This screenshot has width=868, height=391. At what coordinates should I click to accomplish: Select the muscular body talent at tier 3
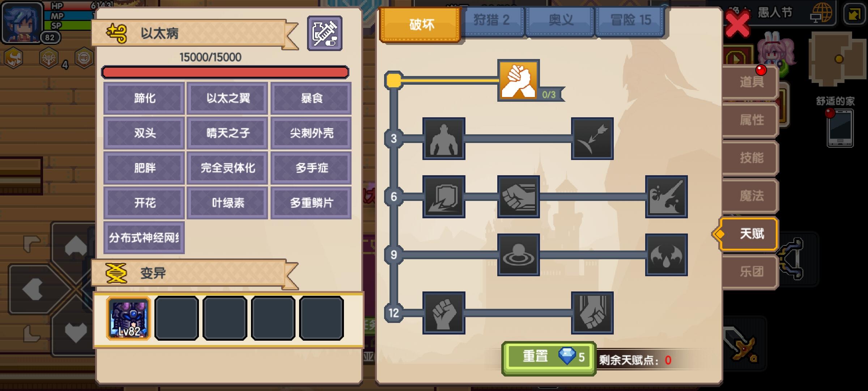pos(444,139)
